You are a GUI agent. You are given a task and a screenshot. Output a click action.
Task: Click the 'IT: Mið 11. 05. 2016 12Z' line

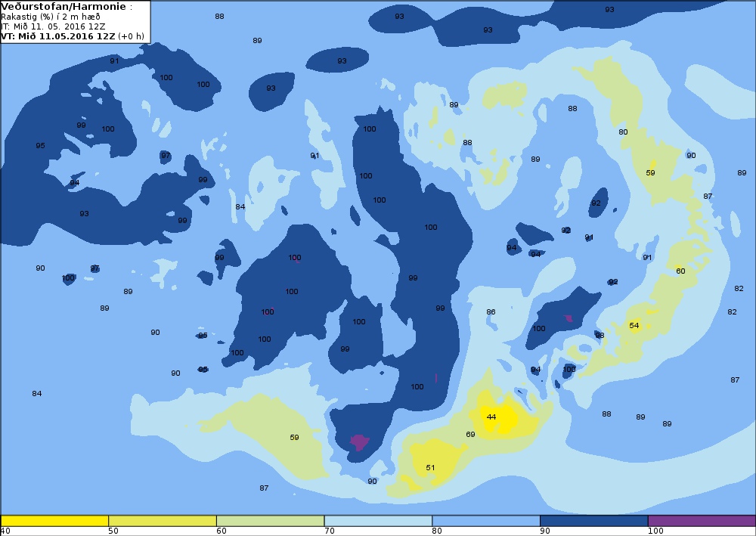53,26
